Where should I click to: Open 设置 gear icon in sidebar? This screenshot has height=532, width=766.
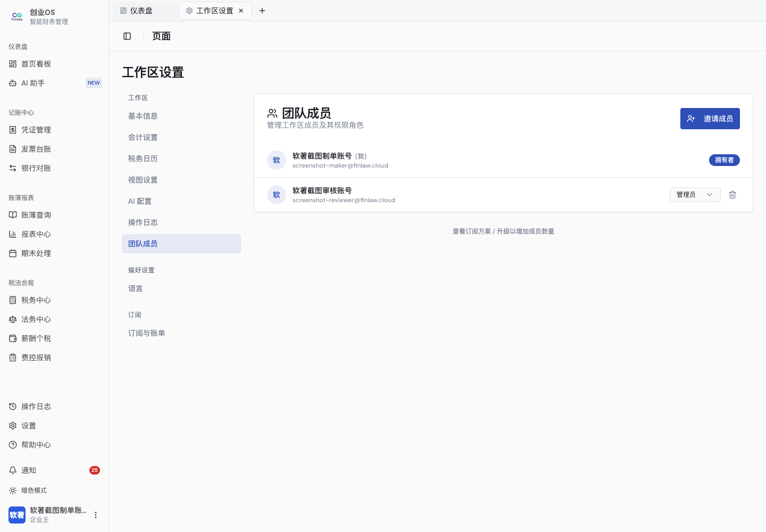click(13, 426)
